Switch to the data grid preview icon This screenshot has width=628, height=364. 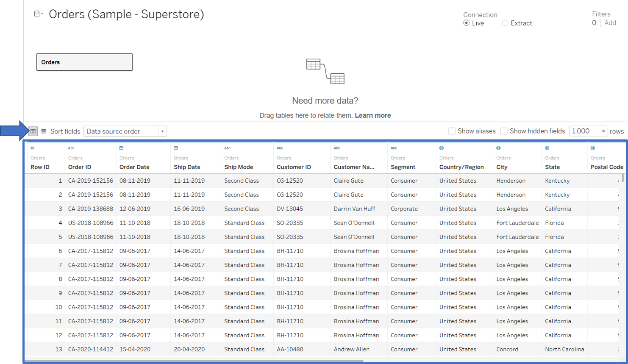coord(33,131)
